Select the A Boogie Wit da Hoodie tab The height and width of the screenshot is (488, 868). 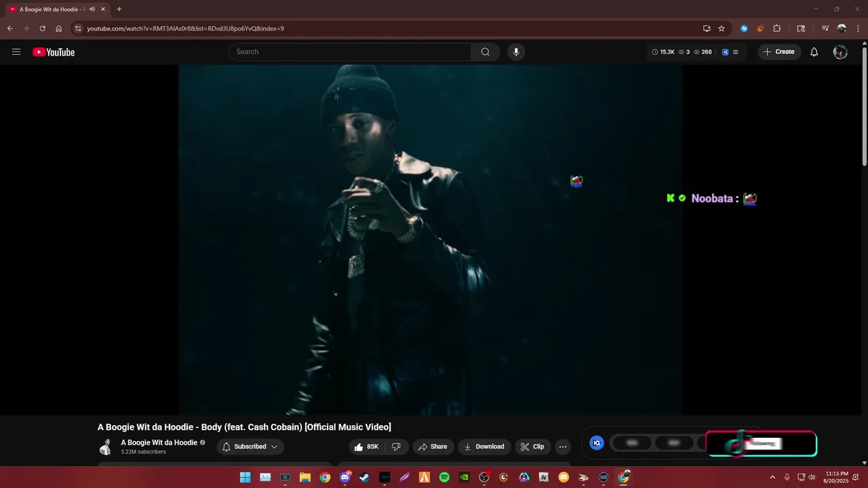[57, 9]
